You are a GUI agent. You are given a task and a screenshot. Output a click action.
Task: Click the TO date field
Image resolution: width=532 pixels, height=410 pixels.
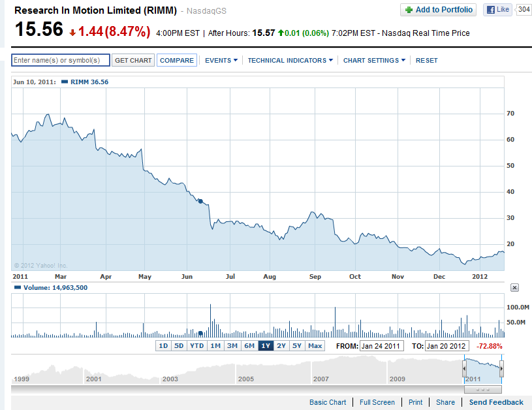coord(447,346)
